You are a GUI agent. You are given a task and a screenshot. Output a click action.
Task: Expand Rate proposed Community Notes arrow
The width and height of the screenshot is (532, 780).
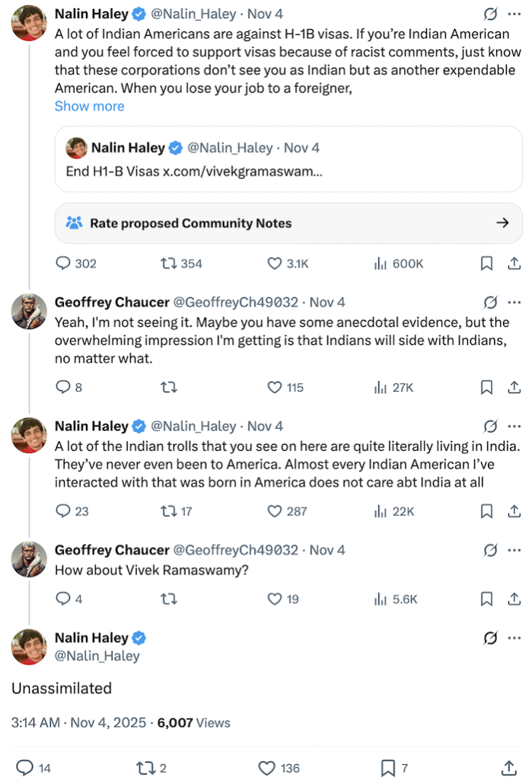point(502,223)
